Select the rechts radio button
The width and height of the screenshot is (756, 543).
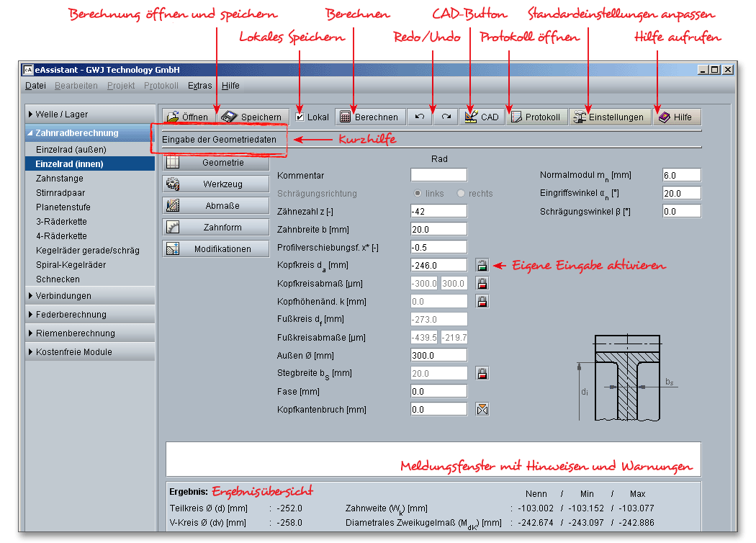point(461,194)
